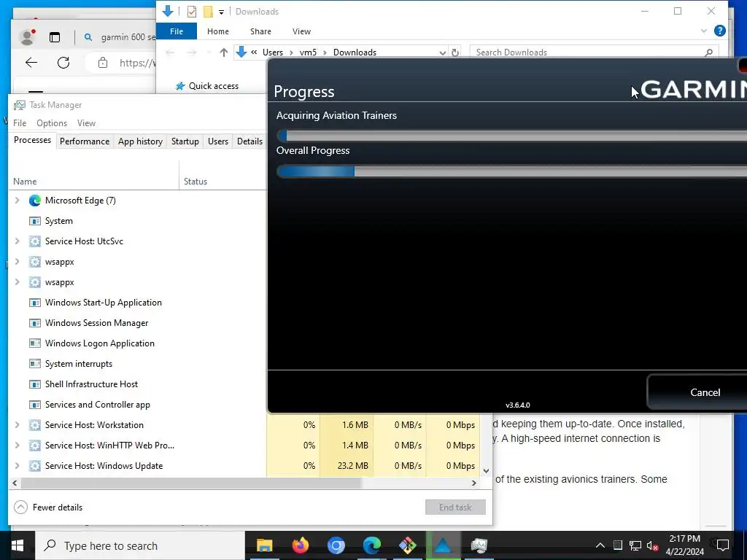This screenshot has width=747, height=560.
Task: Open the Garmin installer taskbar icon
Action: 443,545
